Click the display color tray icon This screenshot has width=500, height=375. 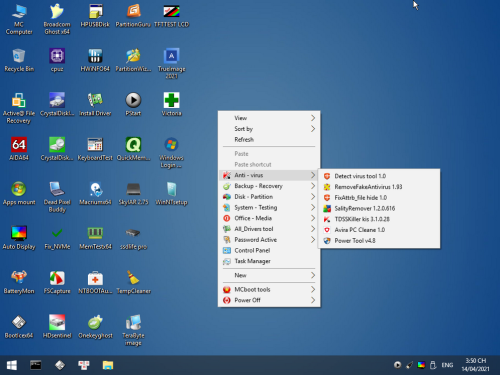coord(421,365)
